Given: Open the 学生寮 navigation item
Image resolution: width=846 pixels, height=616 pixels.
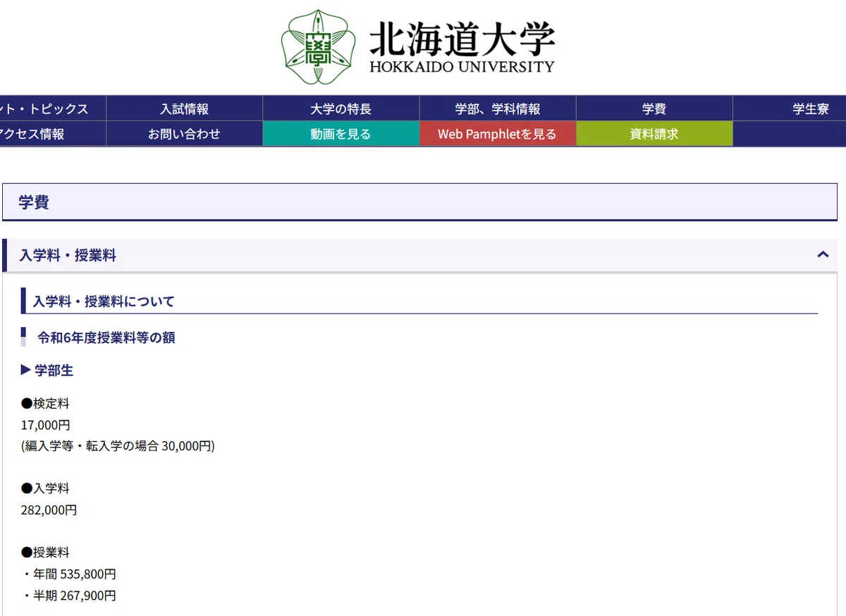Looking at the screenshot, I should pos(790,109).
